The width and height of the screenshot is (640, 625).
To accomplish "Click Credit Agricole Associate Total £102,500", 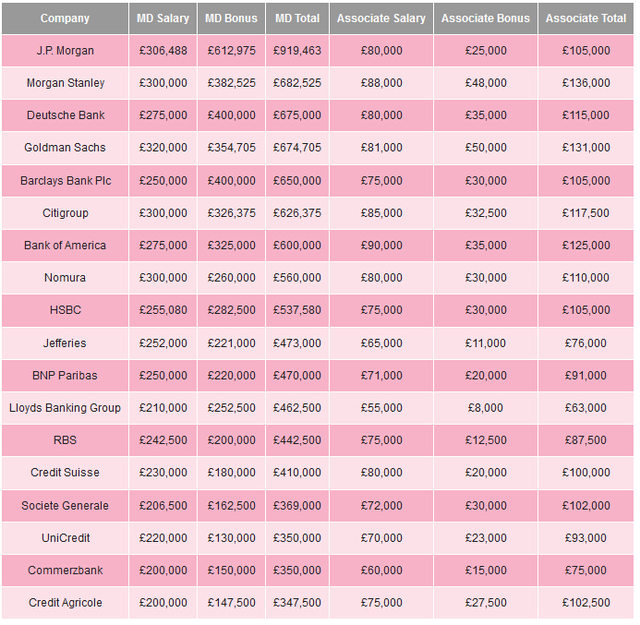I will [586, 603].
